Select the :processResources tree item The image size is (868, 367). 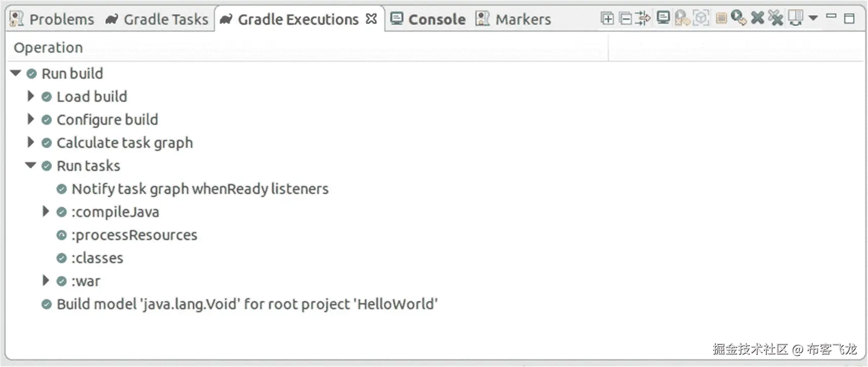134,235
